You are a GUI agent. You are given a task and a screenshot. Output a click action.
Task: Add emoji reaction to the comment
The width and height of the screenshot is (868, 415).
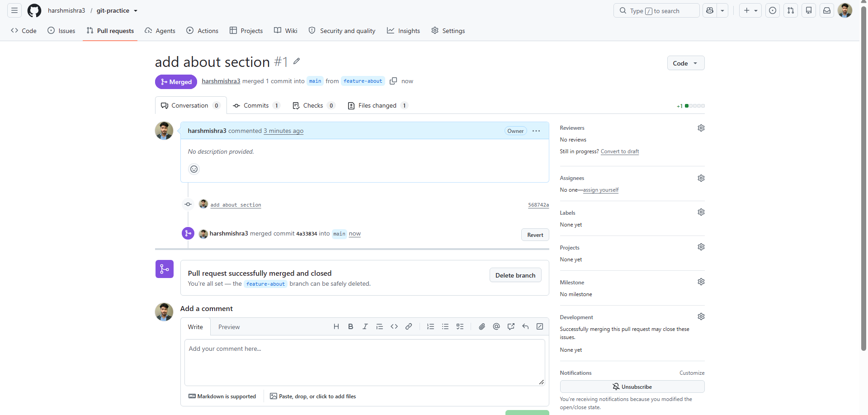[x=194, y=169]
